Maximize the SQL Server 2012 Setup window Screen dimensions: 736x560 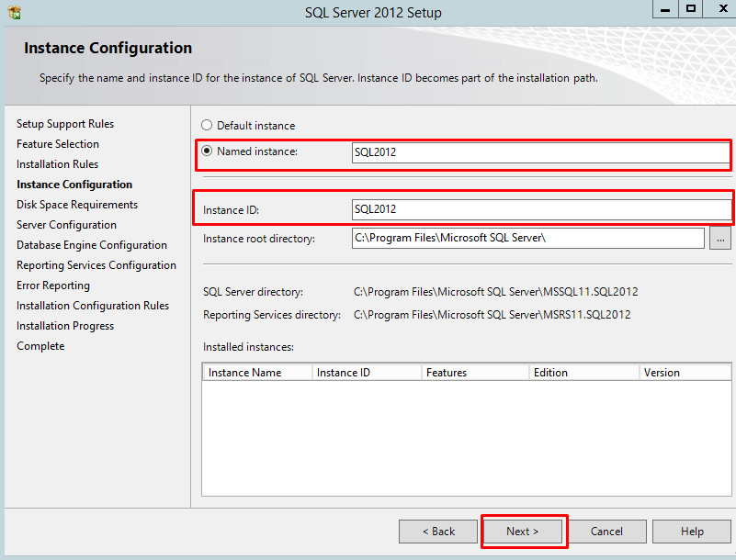coord(690,9)
